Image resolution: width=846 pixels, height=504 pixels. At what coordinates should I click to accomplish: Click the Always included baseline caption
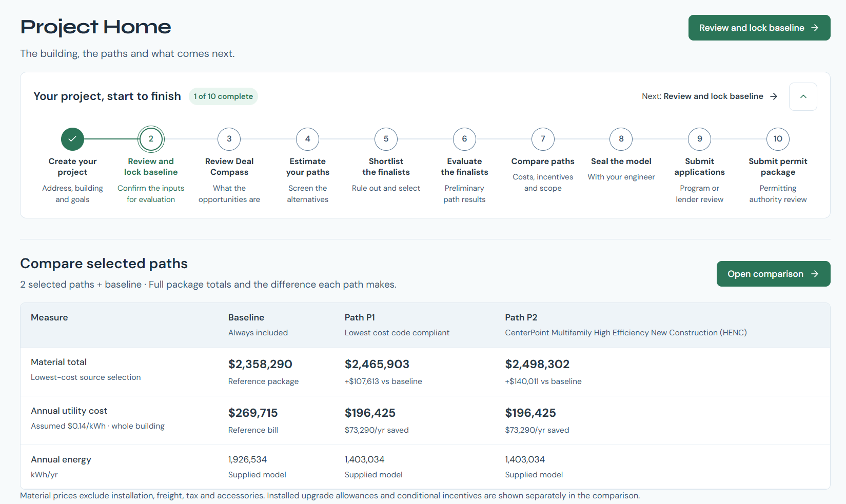(258, 333)
